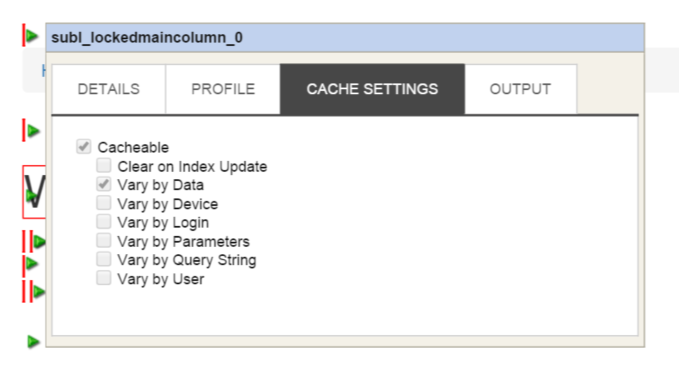Select the Cache Settings tab
The image size is (679, 378).
click(372, 89)
